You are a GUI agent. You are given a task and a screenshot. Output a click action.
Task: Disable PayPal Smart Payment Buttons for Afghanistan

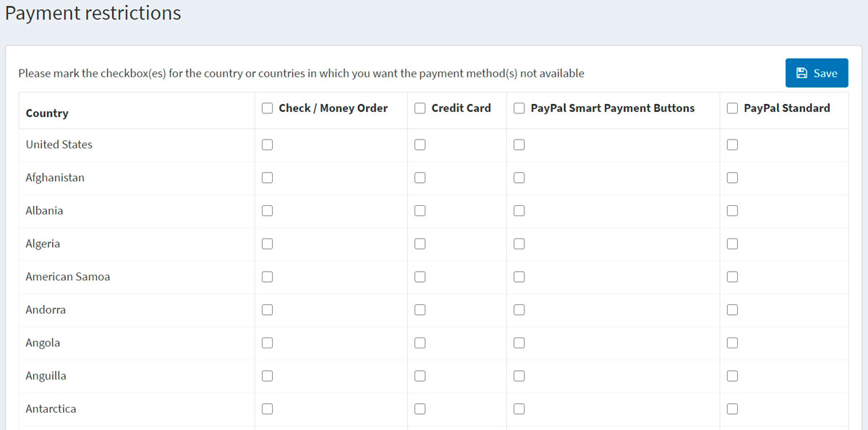coord(519,178)
